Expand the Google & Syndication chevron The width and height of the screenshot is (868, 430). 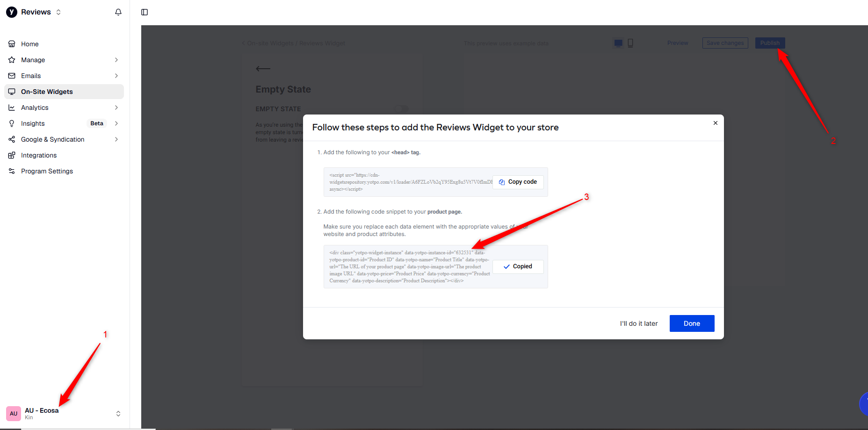[116, 139]
